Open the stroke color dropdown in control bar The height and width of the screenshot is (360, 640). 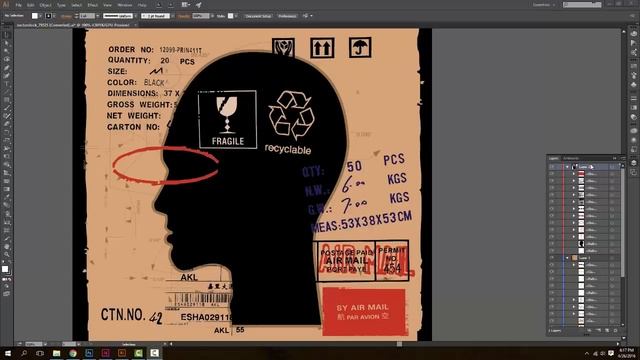[x=54, y=16]
